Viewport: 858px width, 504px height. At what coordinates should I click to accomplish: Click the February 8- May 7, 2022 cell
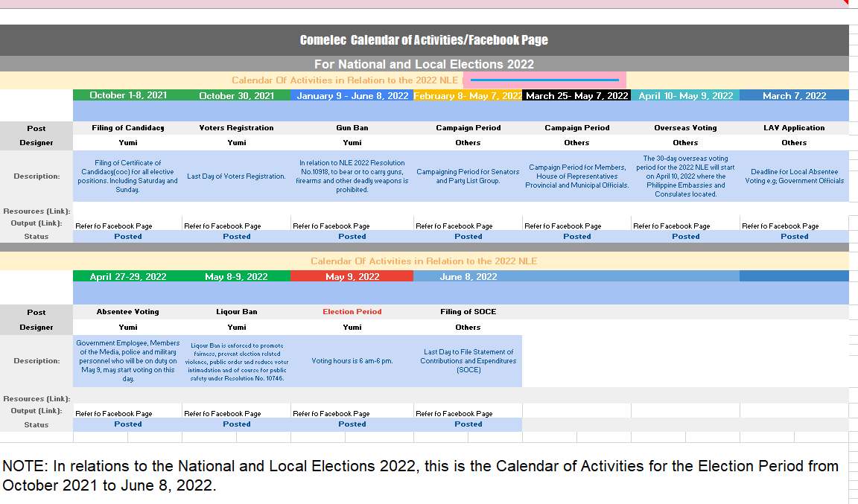tap(468, 96)
